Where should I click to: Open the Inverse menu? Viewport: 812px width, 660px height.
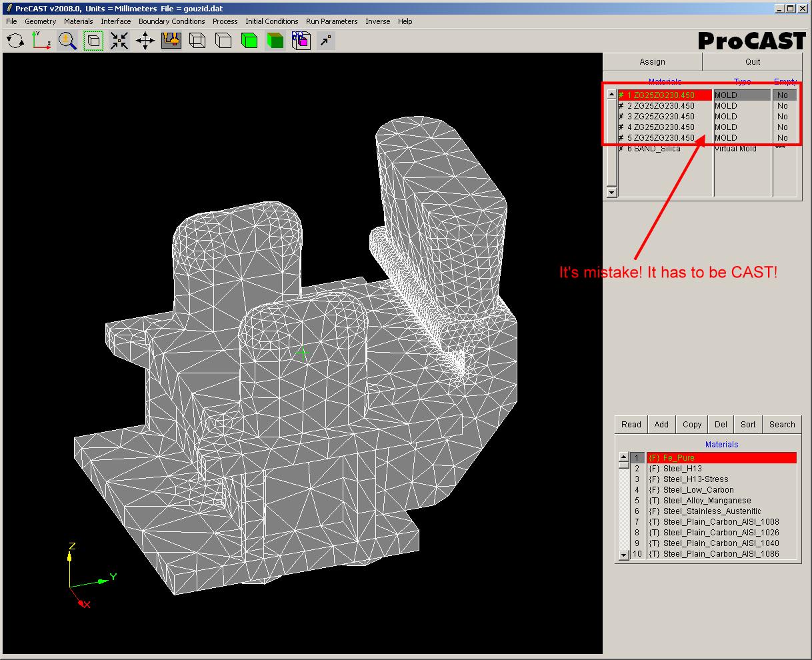(x=378, y=21)
